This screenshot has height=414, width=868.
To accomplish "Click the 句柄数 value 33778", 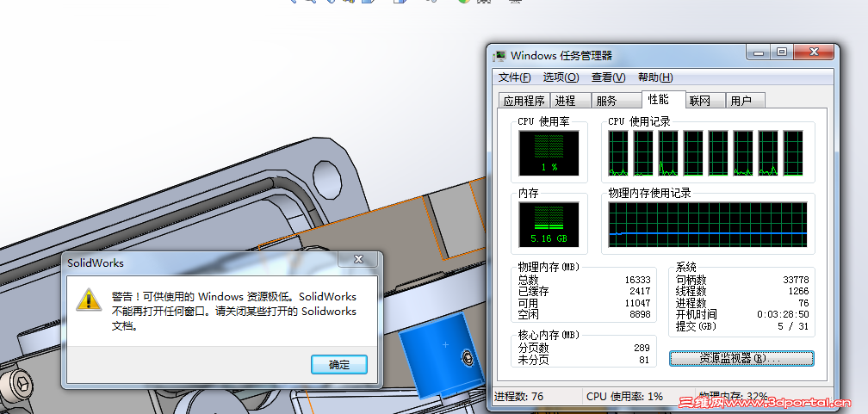I will [x=796, y=280].
